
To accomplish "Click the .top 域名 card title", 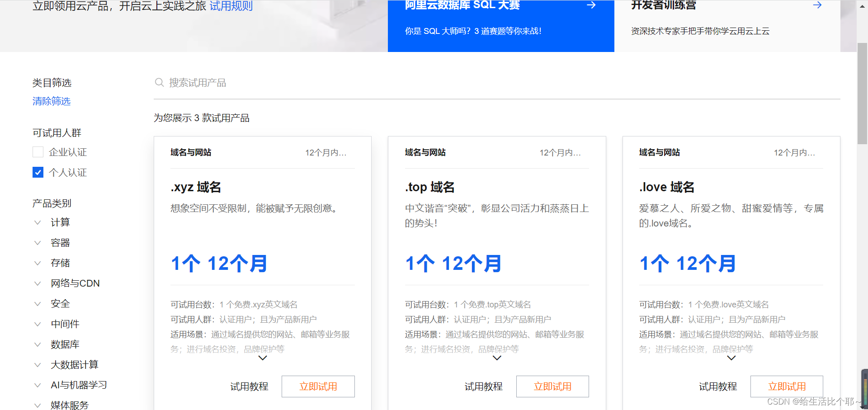I will (x=429, y=187).
